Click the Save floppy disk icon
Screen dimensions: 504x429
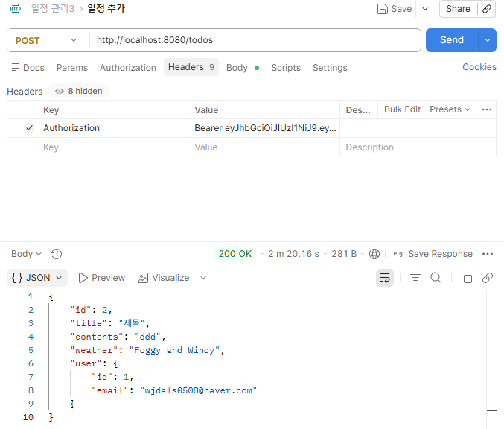(382, 9)
